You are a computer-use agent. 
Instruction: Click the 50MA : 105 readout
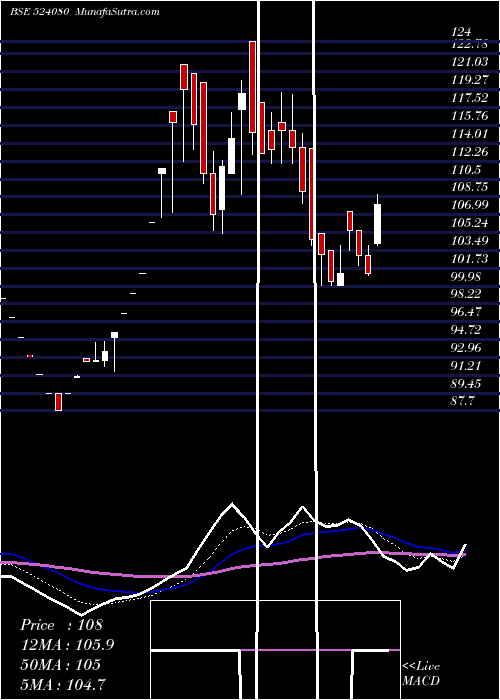click(x=60, y=665)
